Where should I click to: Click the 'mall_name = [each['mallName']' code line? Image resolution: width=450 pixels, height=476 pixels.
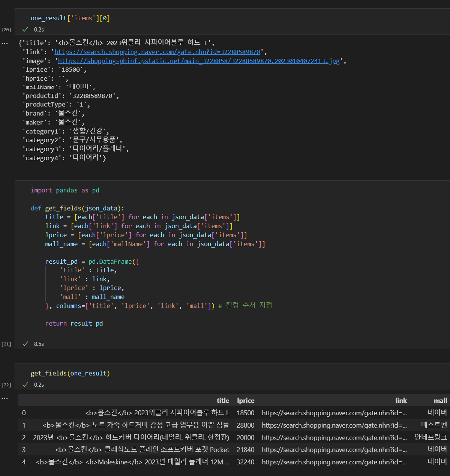click(x=155, y=244)
